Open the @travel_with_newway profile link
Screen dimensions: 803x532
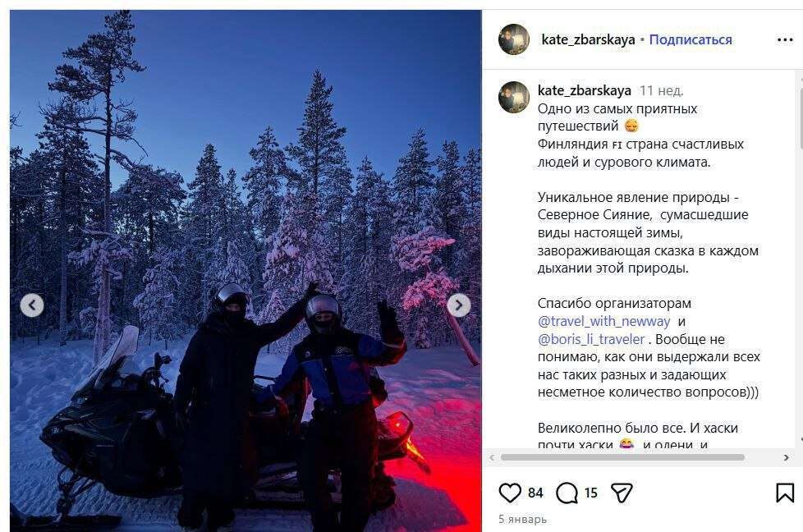click(x=603, y=321)
